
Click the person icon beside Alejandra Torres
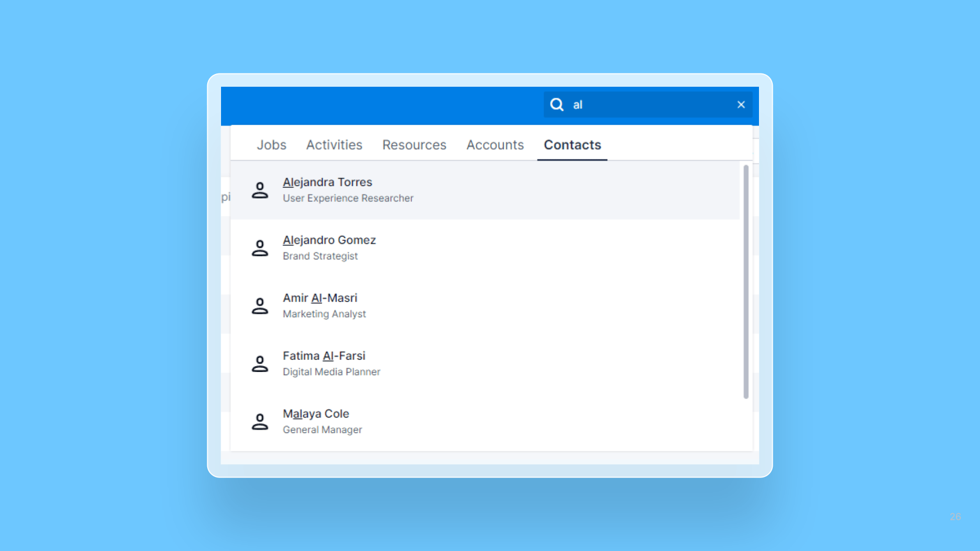[x=260, y=190]
